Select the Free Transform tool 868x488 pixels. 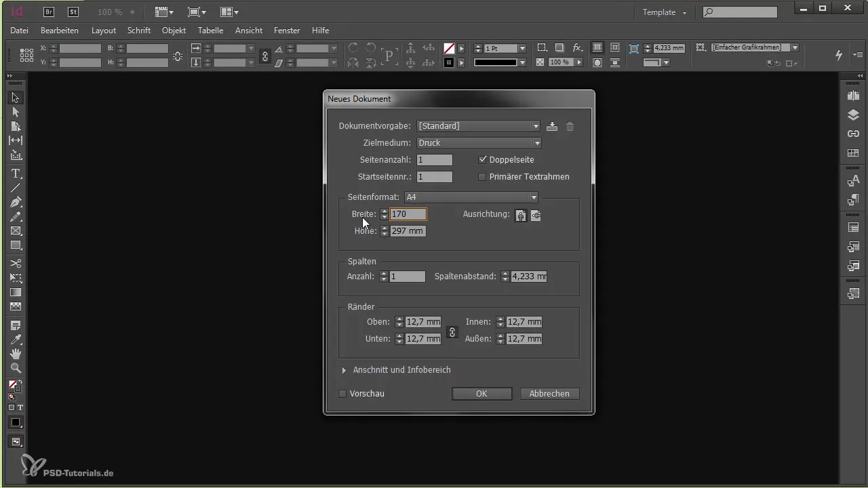pos(16,278)
